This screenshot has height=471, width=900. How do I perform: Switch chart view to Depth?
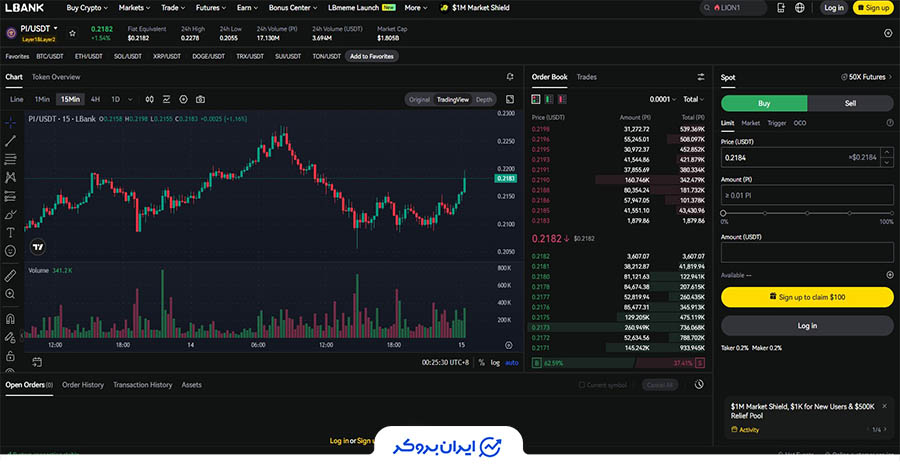(x=484, y=99)
